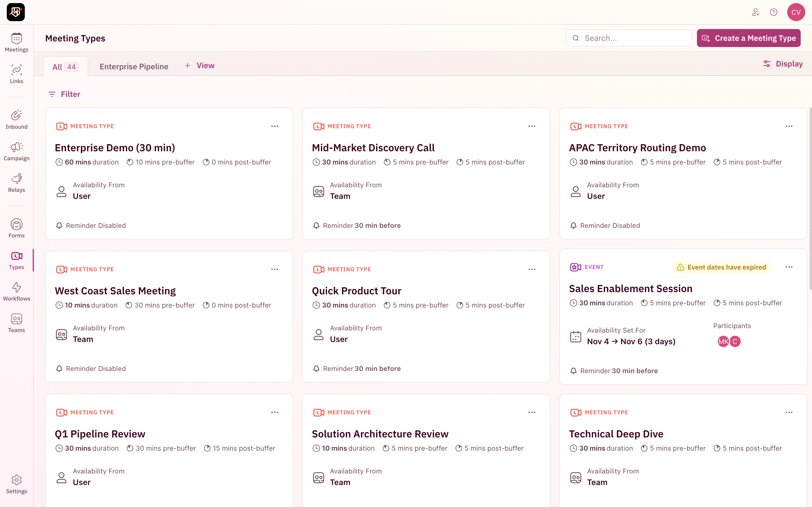Screen dimensions: 812x507
Task: Open the Relays section
Action: tap(16, 183)
